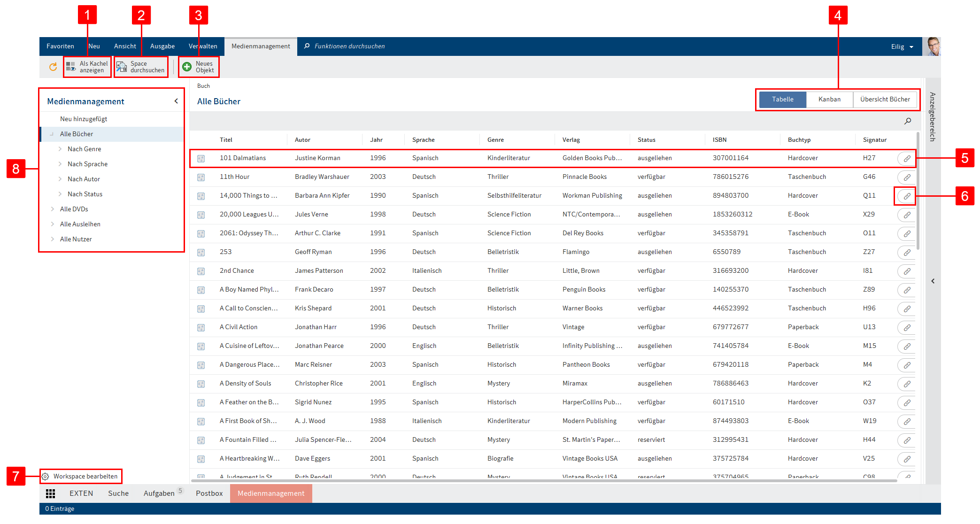Switch to the Kanban view
This screenshot has width=980, height=524.
[x=829, y=100]
